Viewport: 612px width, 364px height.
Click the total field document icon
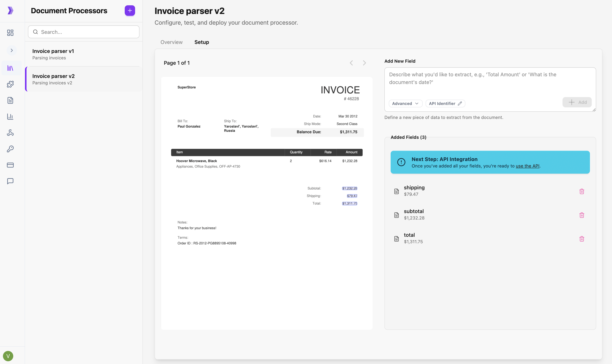coord(397,239)
